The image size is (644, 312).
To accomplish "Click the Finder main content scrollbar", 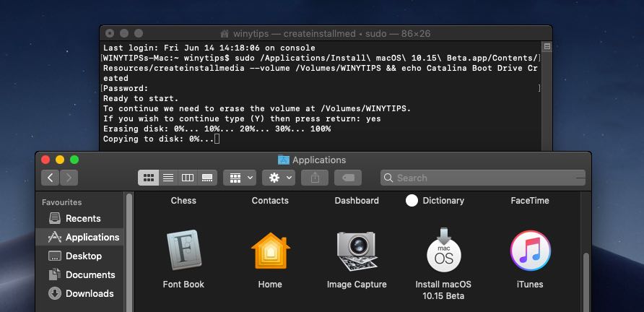I will click(586, 282).
